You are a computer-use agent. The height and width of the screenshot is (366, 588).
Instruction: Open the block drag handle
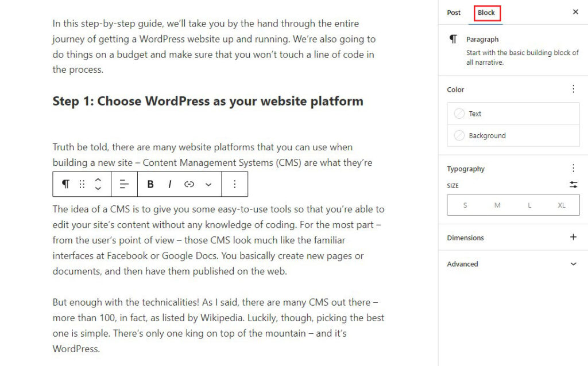tap(82, 184)
